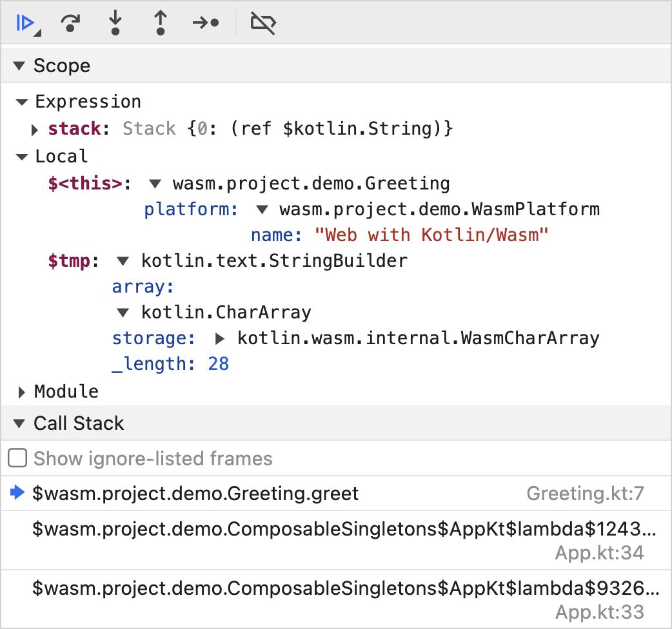Collapse the platform WasmPlatform object
This screenshot has height=629, width=672.
(261, 209)
